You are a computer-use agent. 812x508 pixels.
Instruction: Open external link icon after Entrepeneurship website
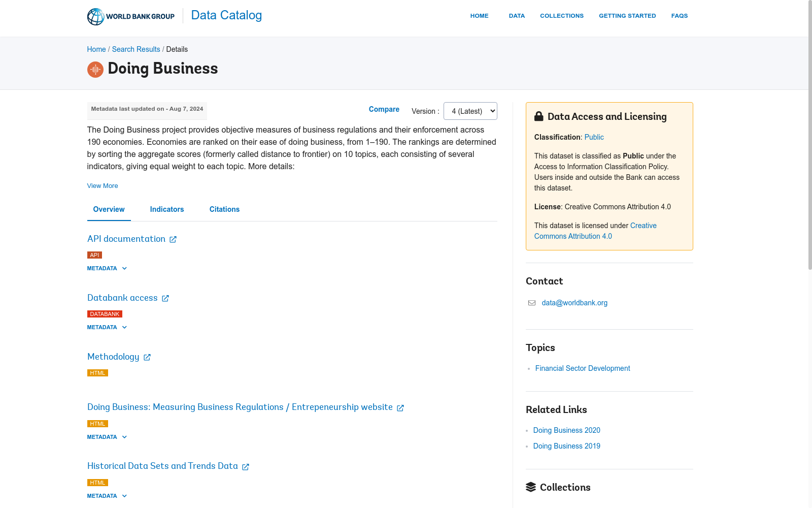tap(400, 408)
